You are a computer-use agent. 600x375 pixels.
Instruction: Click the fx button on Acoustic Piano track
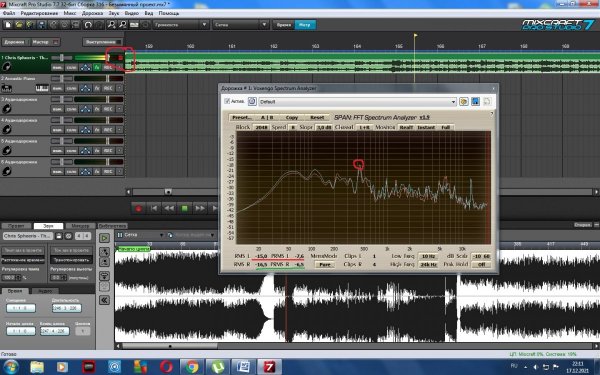pos(97,88)
